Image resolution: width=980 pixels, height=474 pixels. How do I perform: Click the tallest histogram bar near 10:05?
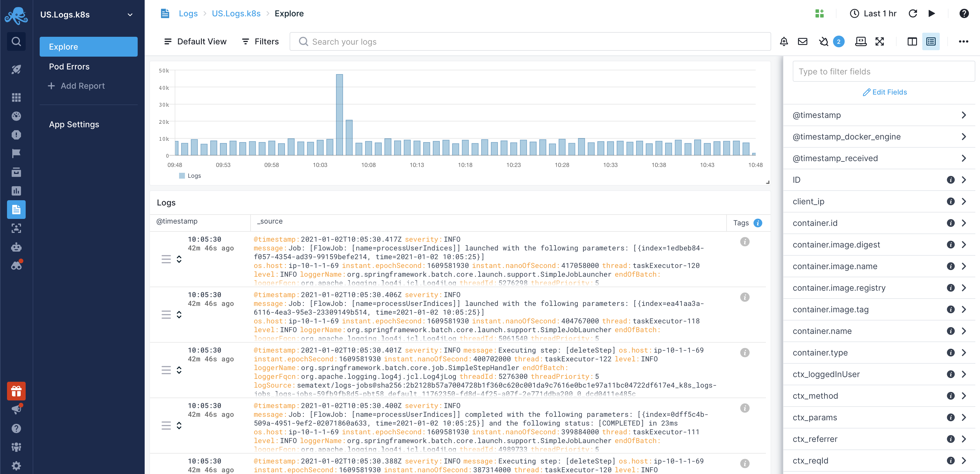[339, 115]
